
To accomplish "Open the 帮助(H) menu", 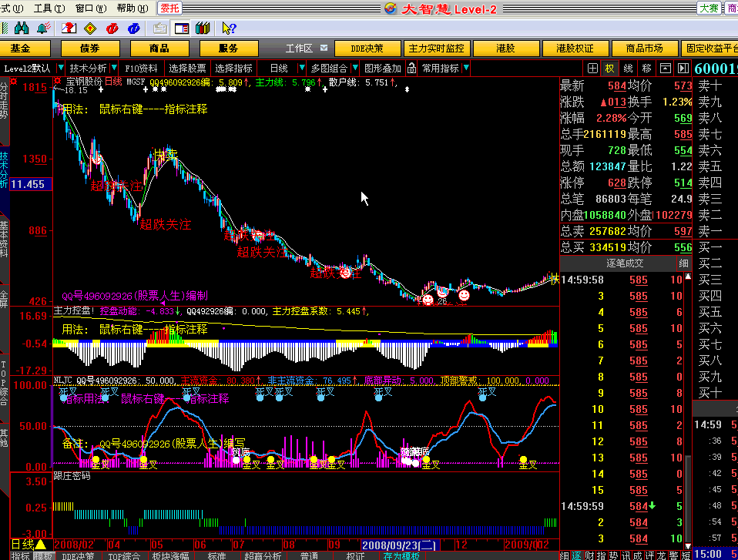I will (133, 8).
